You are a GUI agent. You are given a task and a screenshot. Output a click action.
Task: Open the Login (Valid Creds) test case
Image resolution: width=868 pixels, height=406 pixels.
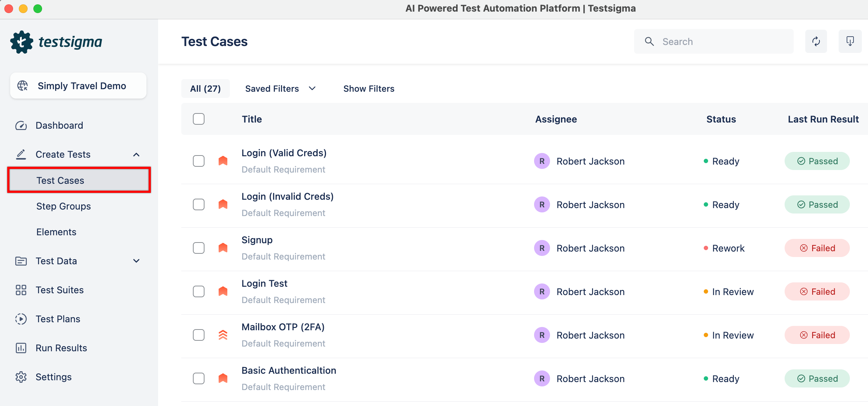pyautogui.click(x=284, y=153)
